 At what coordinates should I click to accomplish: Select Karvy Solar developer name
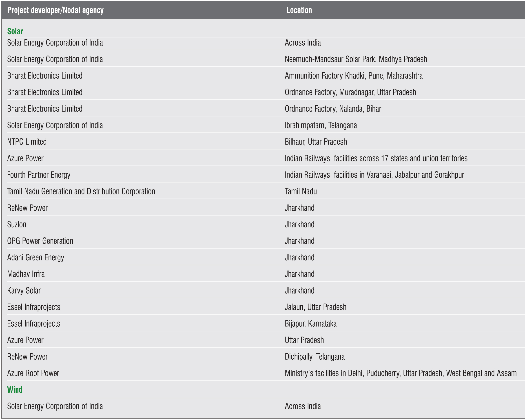(x=24, y=290)
